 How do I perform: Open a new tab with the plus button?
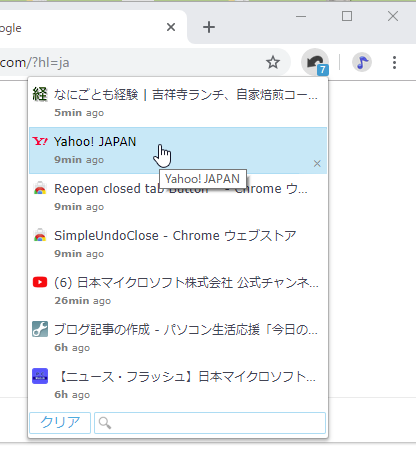pyautogui.click(x=209, y=27)
